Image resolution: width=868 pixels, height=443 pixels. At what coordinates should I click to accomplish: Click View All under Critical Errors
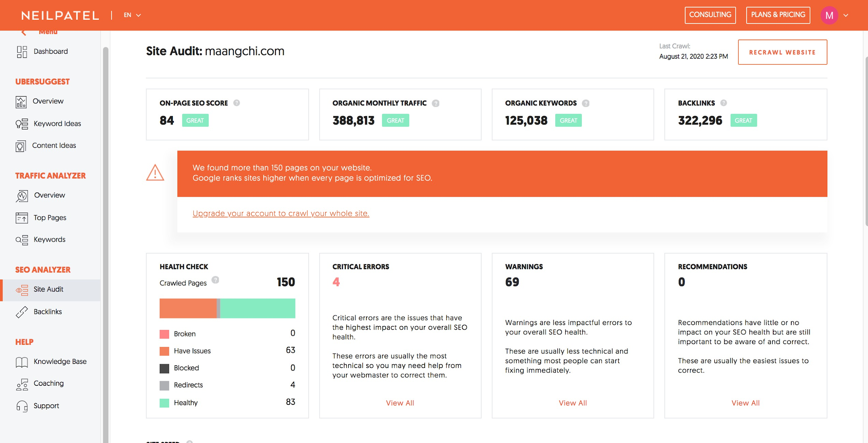point(400,403)
